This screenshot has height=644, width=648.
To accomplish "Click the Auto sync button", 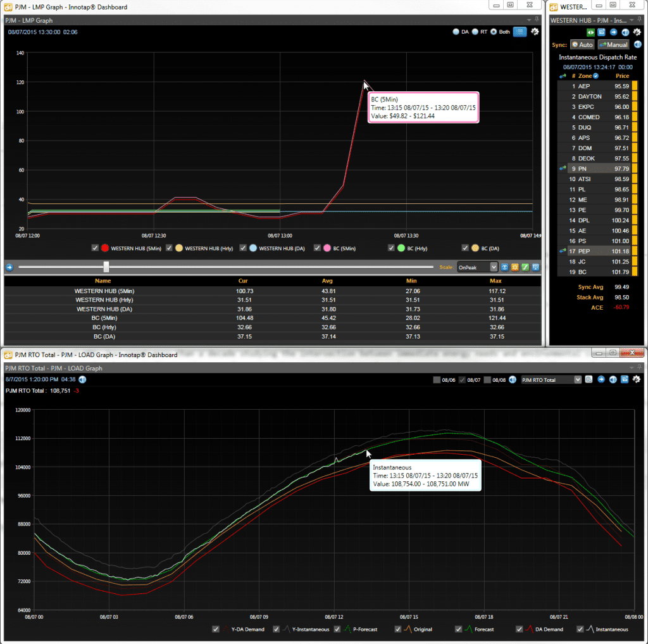I will click(x=582, y=45).
